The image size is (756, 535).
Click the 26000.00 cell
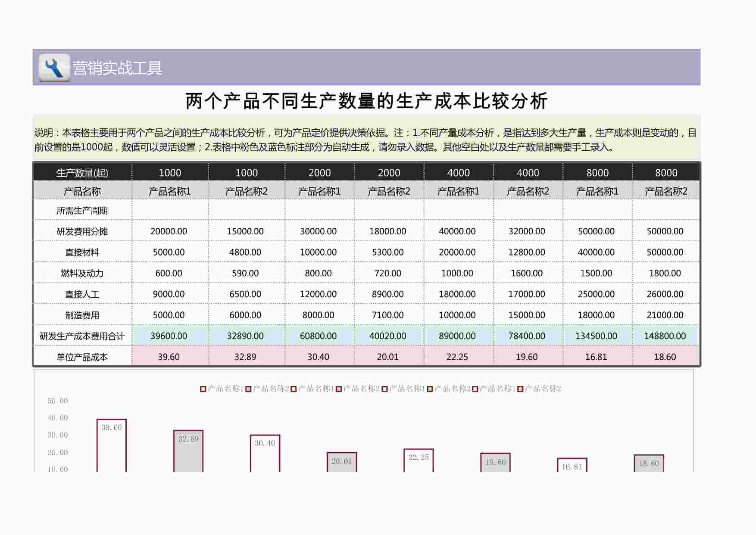(665, 294)
